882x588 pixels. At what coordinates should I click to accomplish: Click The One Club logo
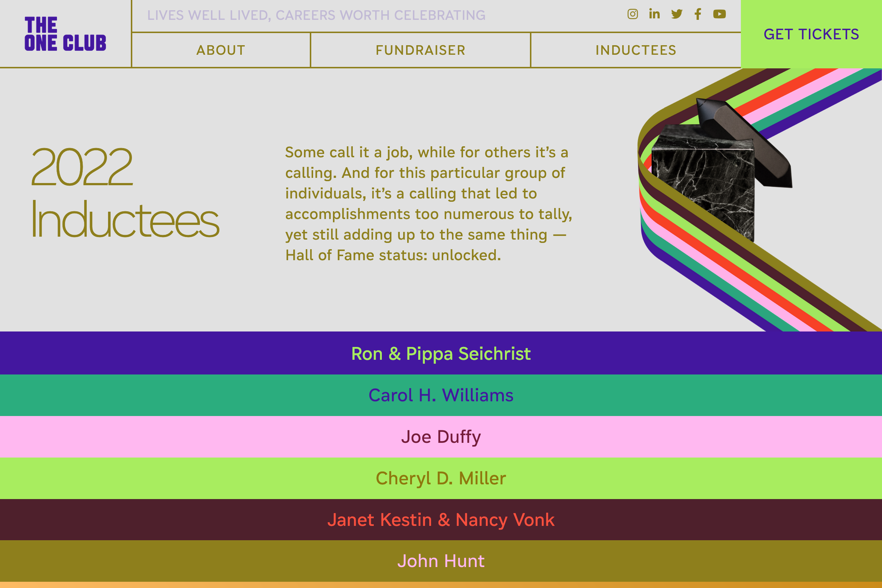[x=65, y=34]
